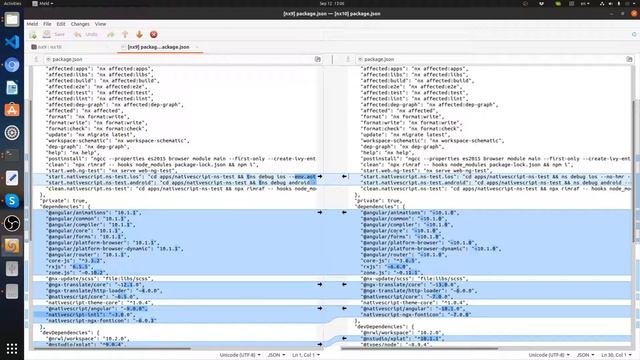Open Files in the Ubuntu dock
The image size is (640, 360).
click(12, 19)
